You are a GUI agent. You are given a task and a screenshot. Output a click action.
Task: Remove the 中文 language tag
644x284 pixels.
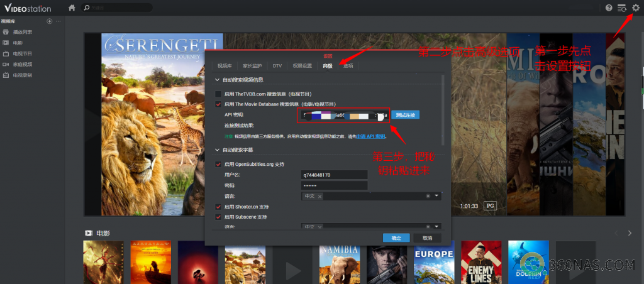[x=320, y=197]
